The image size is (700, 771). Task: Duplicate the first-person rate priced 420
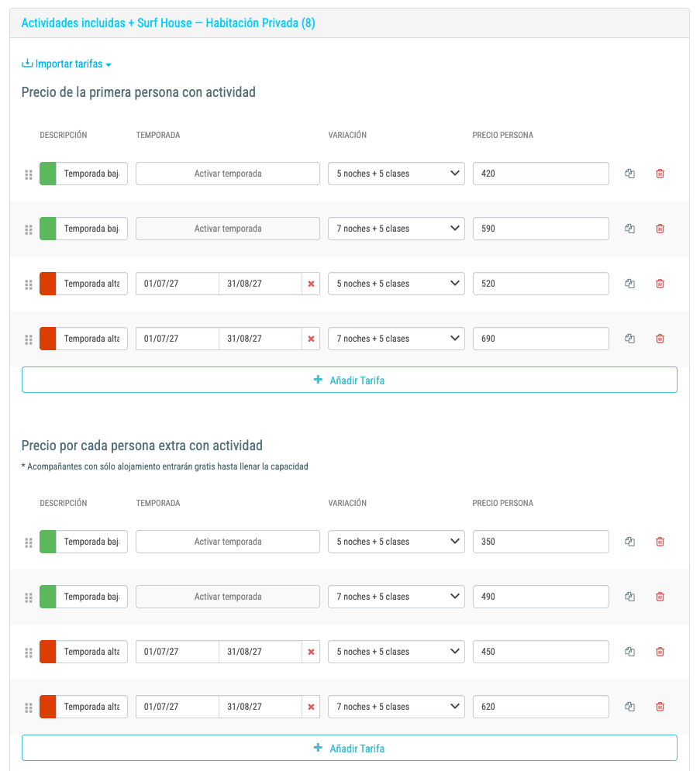[x=629, y=174]
